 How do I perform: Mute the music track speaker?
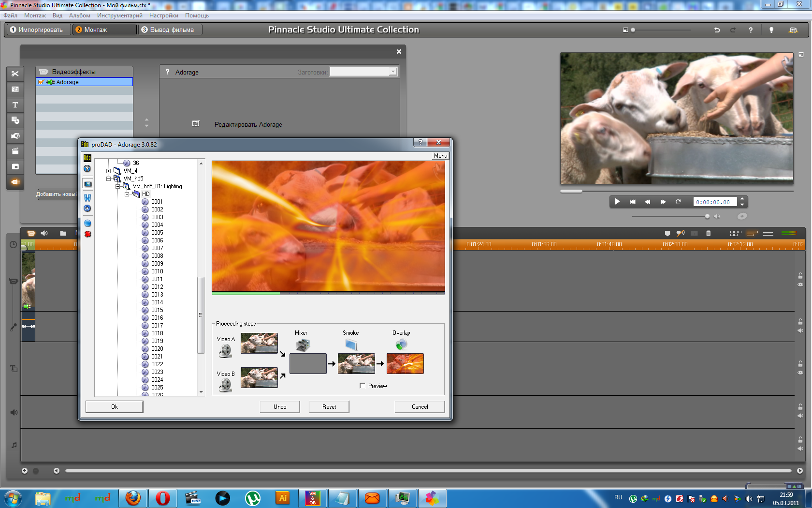[800, 448]
